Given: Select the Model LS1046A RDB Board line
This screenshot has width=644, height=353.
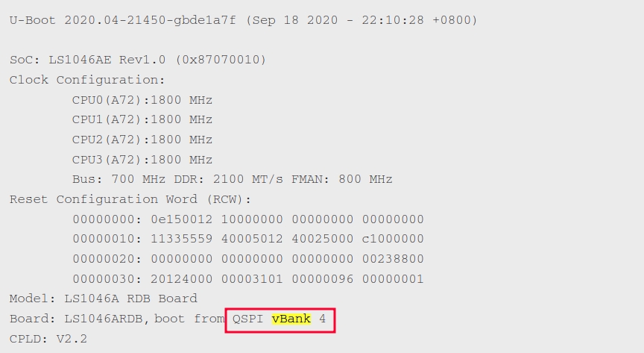Looking at the screenshot, I should tap(103, 299).
